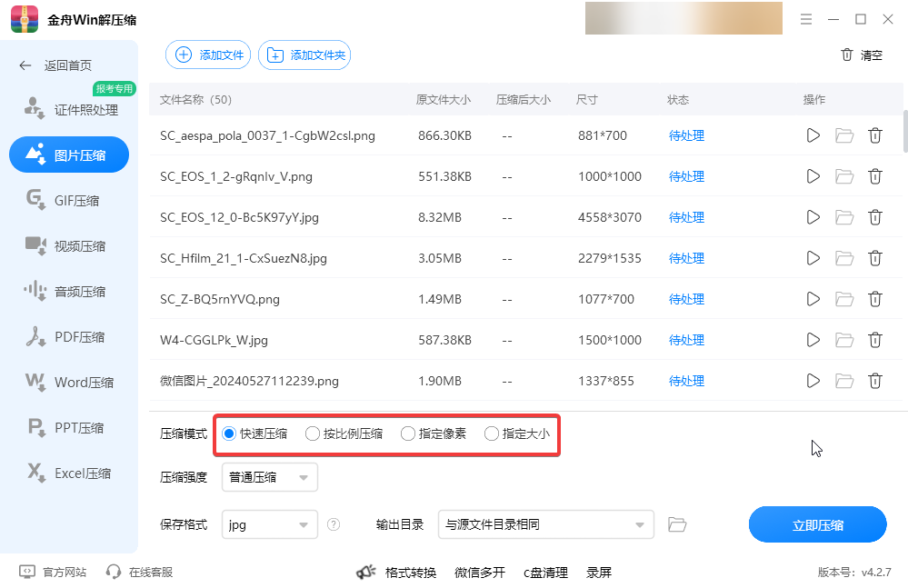Start compressing SC_aespa_pola_0037_1-CgbW2csl.png with its play icon
This screenshot has width=908, height=588.
(813, 135)
